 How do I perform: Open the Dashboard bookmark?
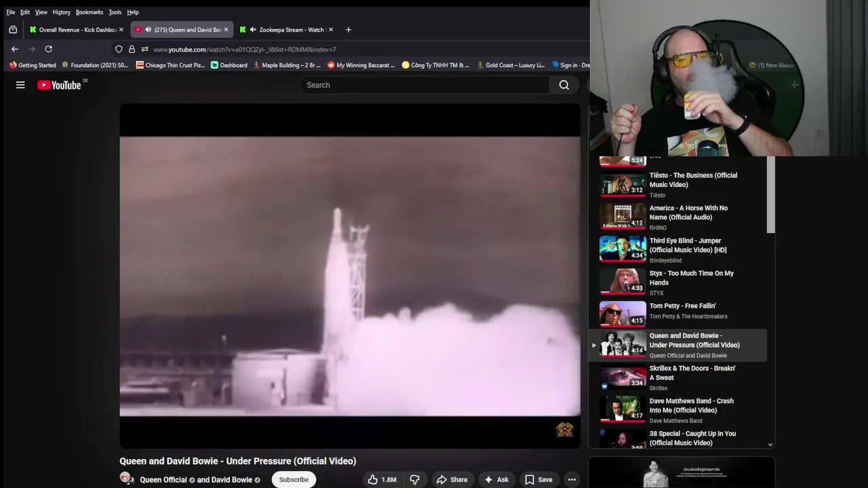(229, 65)
